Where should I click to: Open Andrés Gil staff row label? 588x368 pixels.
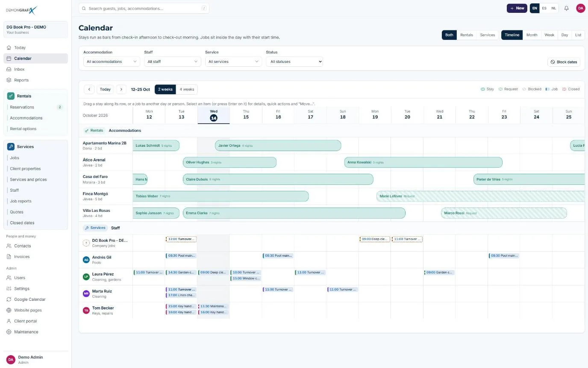click(x=106, y=260)
